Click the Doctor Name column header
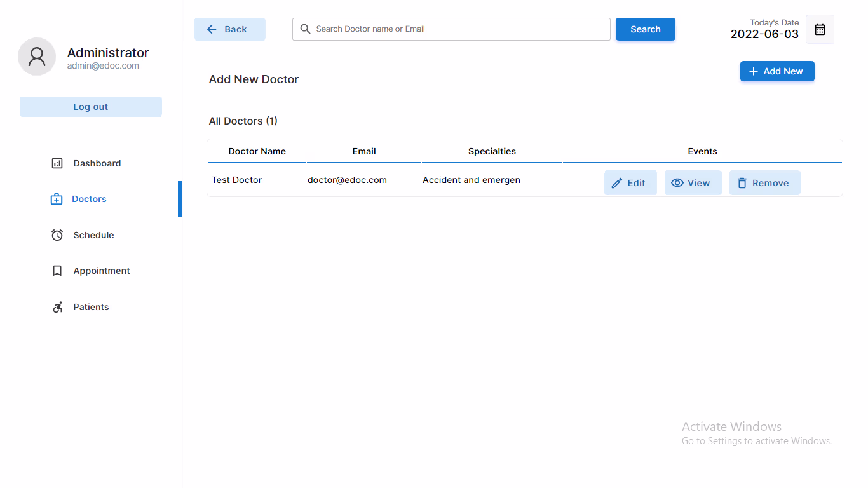Viewport: 868px width, 488px height. (x=257, y=151)
